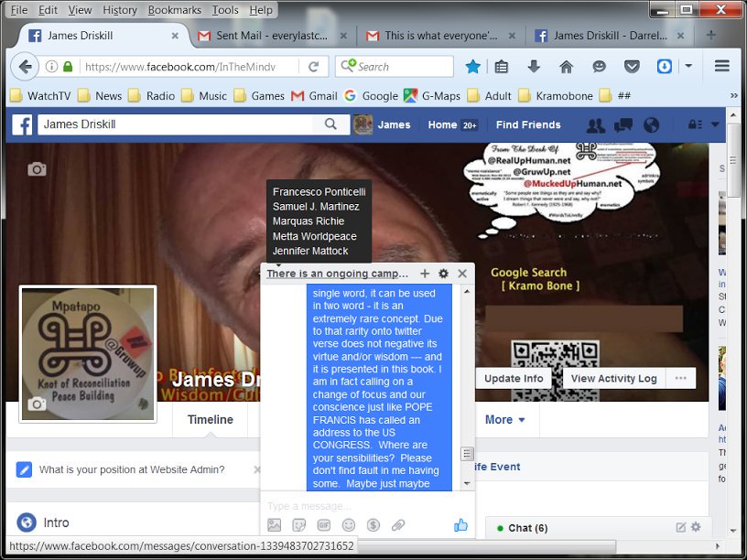Viewport: 747px width, 560px height.
Task: Attach a photo in the chat window
Action: pos(274,524)
